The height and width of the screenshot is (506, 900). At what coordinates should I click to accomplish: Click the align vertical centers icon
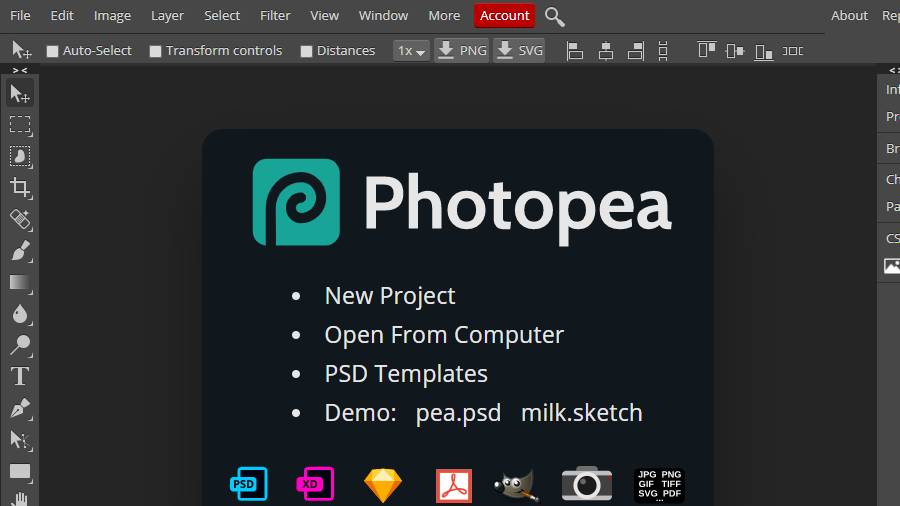click(x=735, y=51)
